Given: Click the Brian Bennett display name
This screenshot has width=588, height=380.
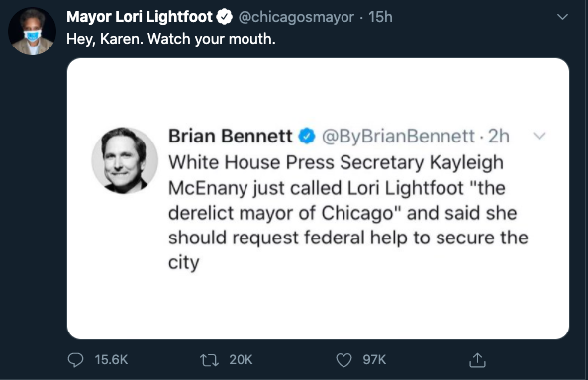Looking at the screenshot, I should [x=231, y=136].
